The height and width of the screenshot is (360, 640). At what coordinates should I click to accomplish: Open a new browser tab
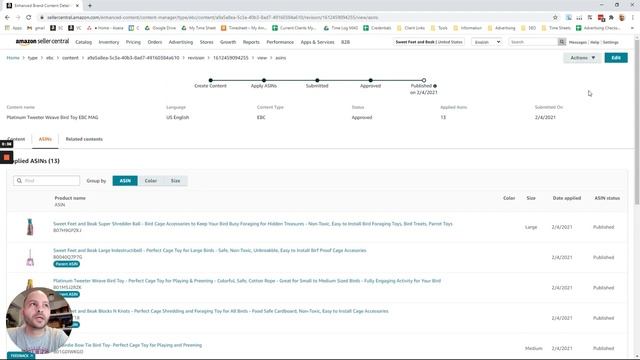pyautogui.click(x=90, y=6)
